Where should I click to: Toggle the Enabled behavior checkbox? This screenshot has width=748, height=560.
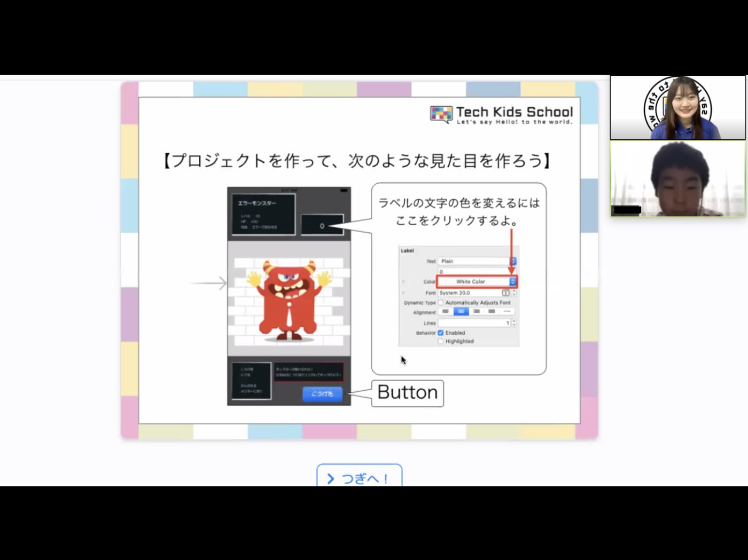(x=441, y=333)
